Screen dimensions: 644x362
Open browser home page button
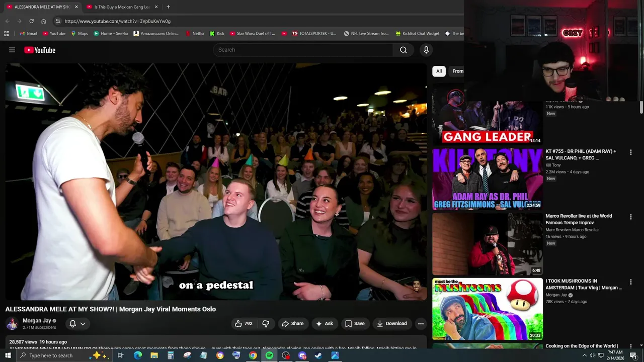tap(43, 21)
